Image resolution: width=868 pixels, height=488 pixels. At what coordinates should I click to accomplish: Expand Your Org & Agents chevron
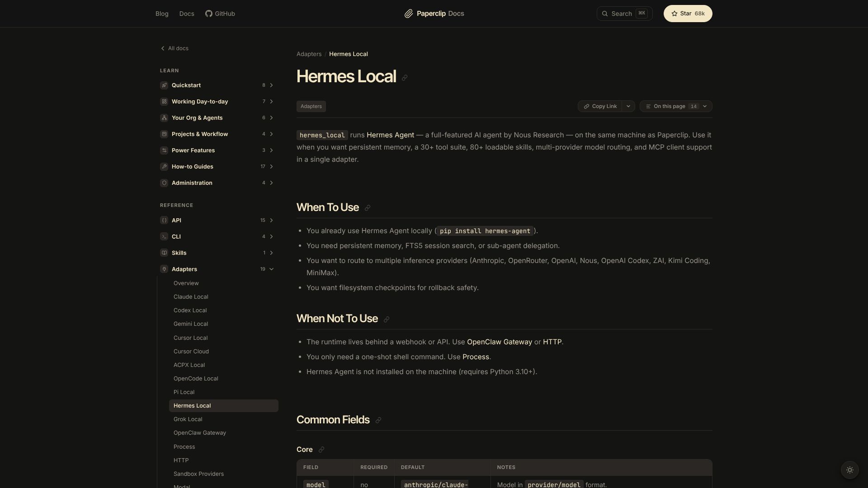(271, 118)
